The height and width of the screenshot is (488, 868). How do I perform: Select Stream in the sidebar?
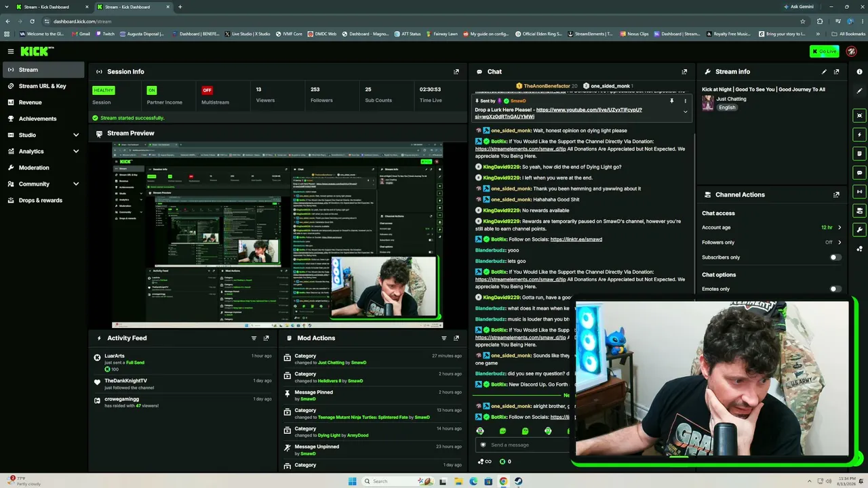pos(43,70)
